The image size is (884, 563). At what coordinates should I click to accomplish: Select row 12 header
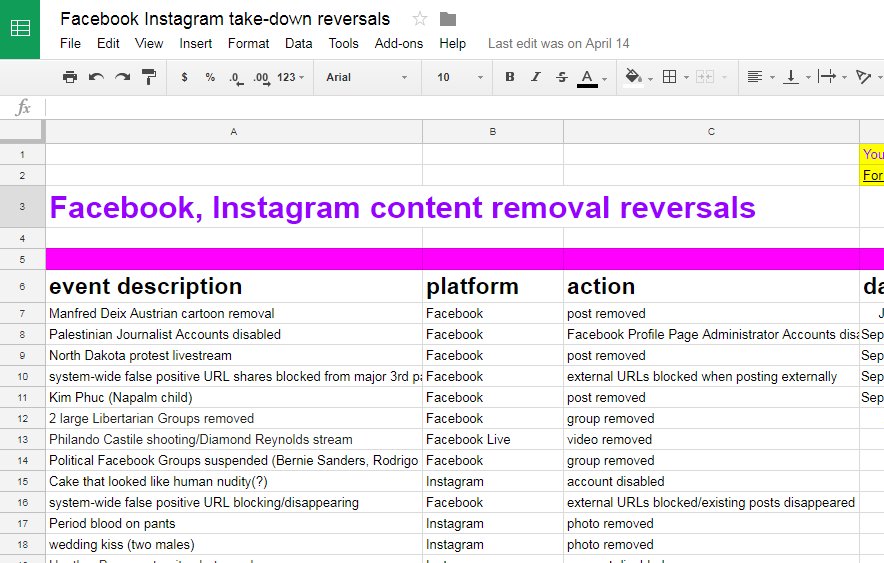(23, 419)
